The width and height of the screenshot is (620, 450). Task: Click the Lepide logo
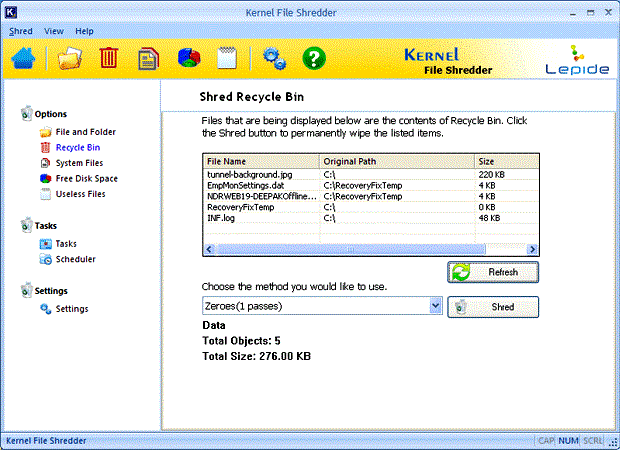click(x=577, y=60)
